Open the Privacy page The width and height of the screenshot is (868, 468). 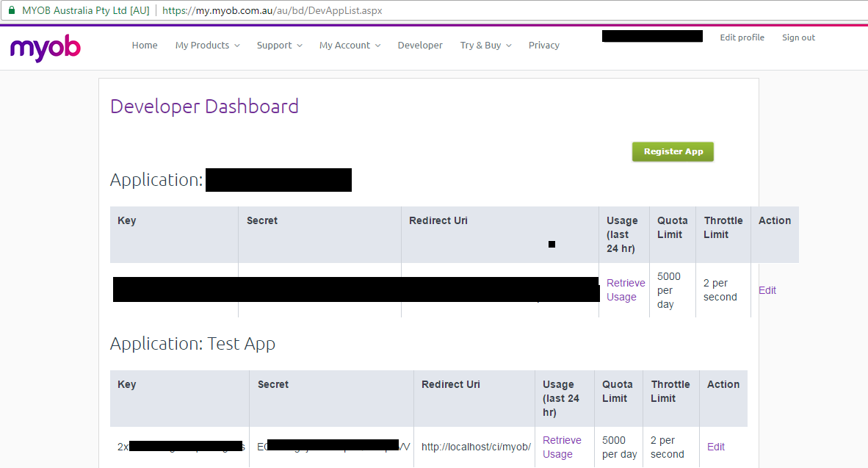543,45
